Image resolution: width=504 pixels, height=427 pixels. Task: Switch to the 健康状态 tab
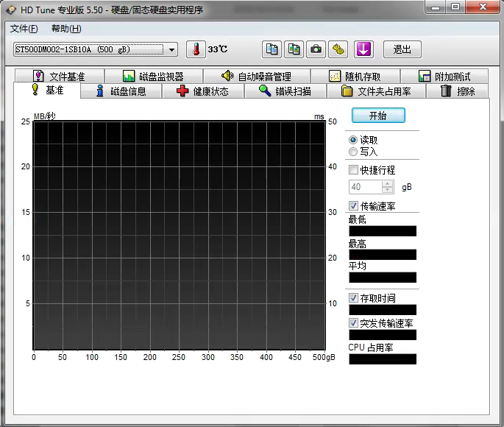(x=202, y=91)
